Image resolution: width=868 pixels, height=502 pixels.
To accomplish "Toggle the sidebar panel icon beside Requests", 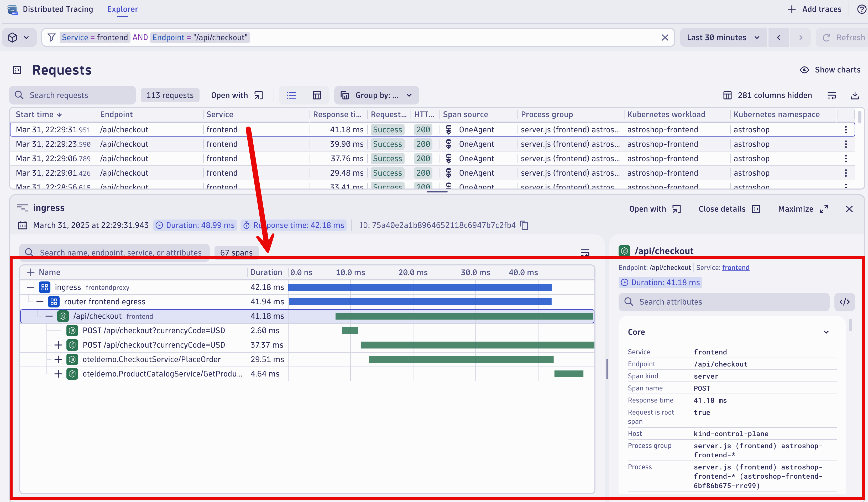I will (x=17, y=70).
